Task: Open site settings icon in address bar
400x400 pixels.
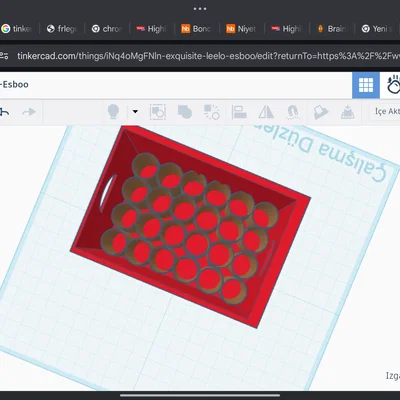Action: (4, 56)
